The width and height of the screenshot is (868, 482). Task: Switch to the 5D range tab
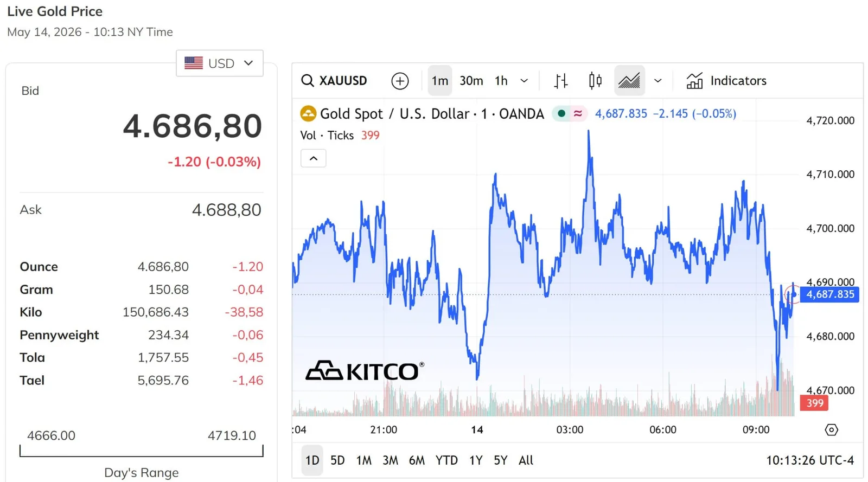point(337,460)
